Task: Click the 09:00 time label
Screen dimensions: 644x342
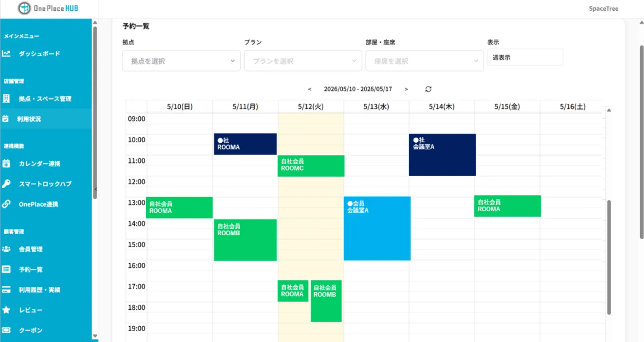Action: (x=136, y=119)
